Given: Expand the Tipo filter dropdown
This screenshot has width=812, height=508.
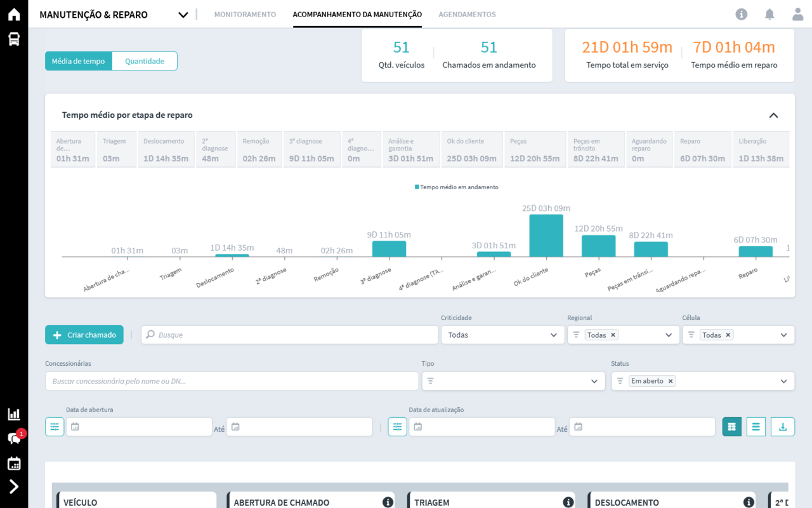Looking at the screenshot, I should point(513,381).
